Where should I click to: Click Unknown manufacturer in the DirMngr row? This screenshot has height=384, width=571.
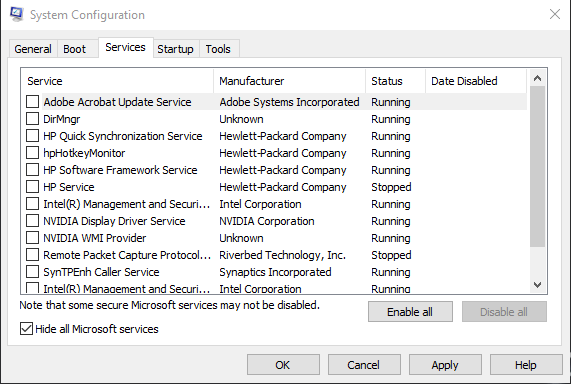click(x=241, y=119)
